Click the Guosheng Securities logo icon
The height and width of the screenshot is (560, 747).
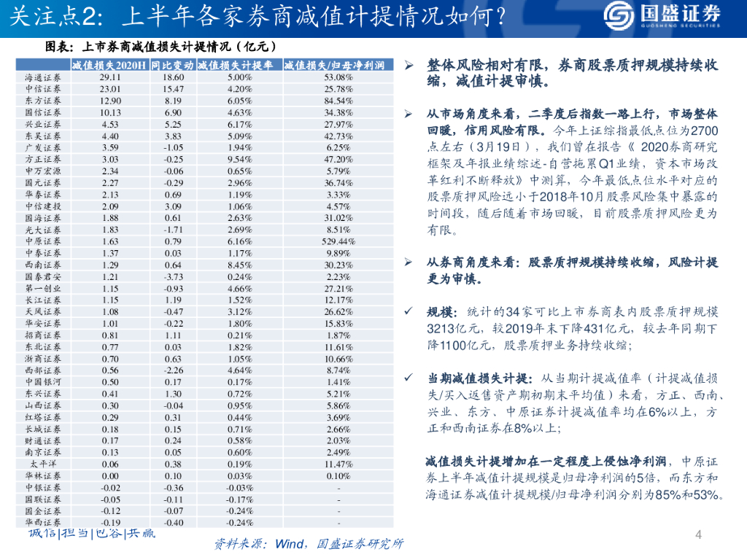click(x=619, y=16)
